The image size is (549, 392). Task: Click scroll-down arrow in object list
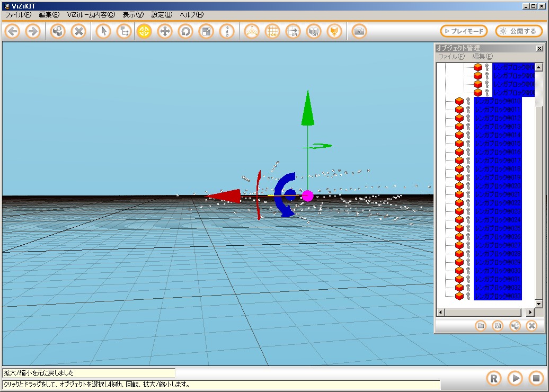538,304
